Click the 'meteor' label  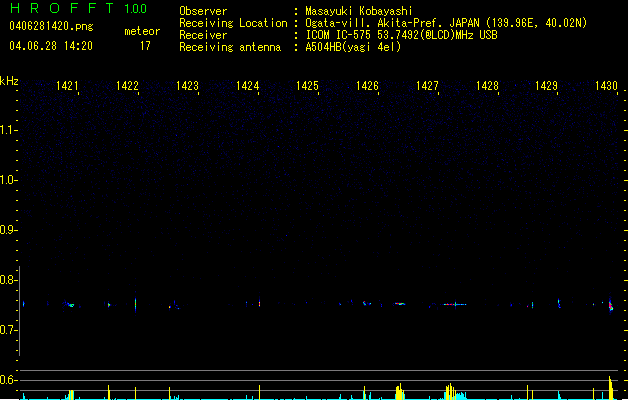pyautogui.click(x=142, y=31)
